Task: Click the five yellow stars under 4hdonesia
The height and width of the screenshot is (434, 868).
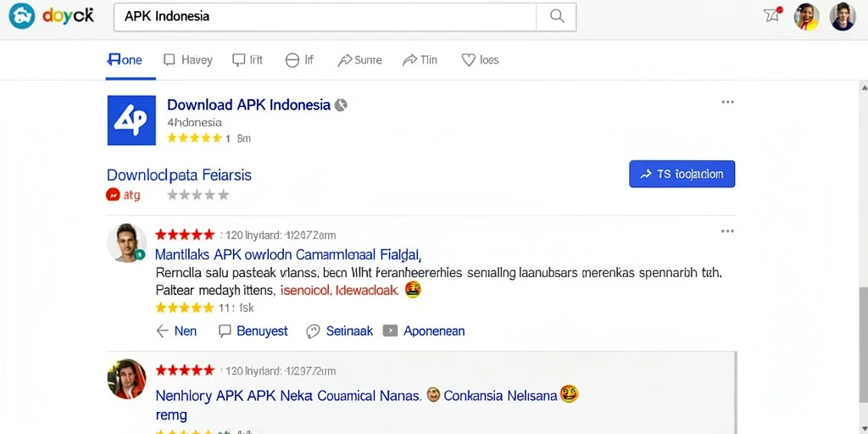Action: [194, 138]
